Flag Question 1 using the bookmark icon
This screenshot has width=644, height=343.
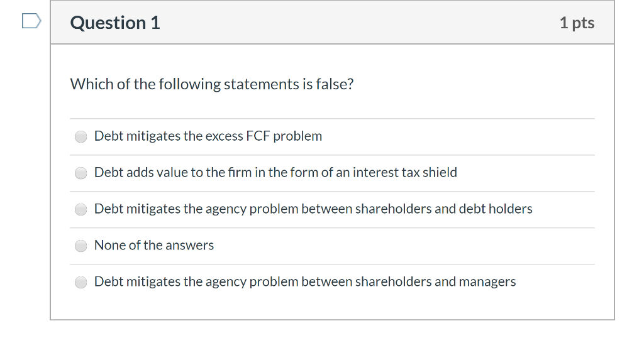click(x=31, y=21)
